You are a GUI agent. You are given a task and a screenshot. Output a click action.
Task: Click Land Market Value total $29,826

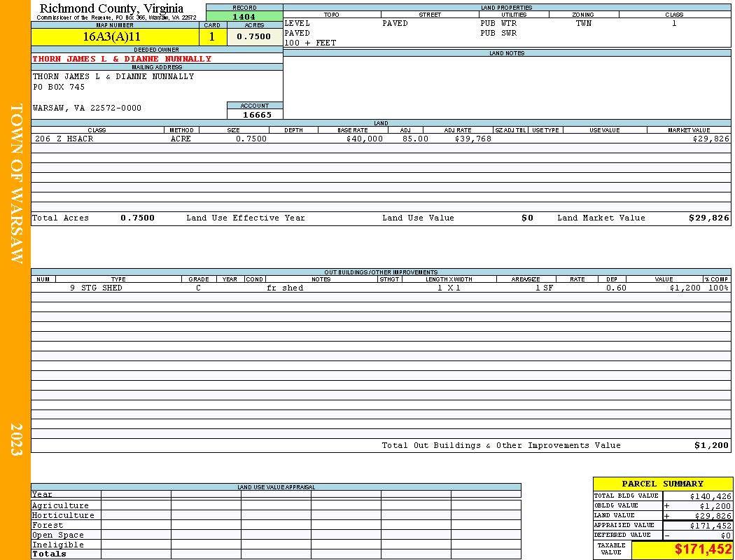point(709,218)
